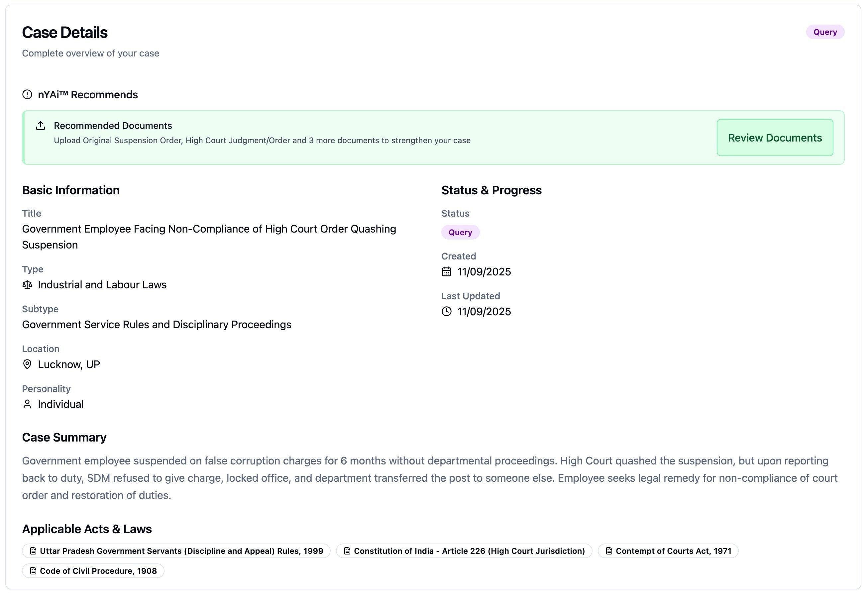Click the case title text about High Court Order

click(x=209, y=229)
